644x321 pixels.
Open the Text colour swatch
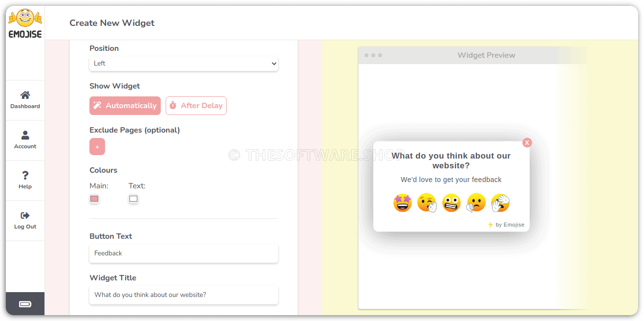133,199
